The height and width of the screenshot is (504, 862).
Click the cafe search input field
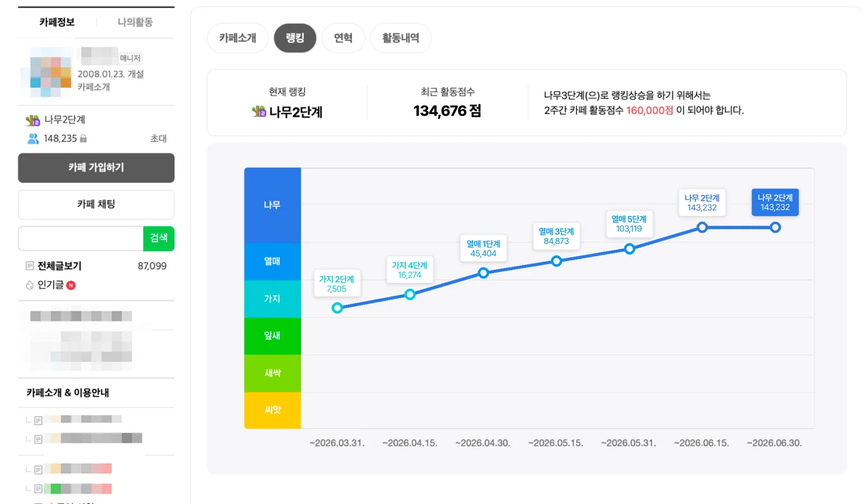pyautogui.click(x=81, y=239)
